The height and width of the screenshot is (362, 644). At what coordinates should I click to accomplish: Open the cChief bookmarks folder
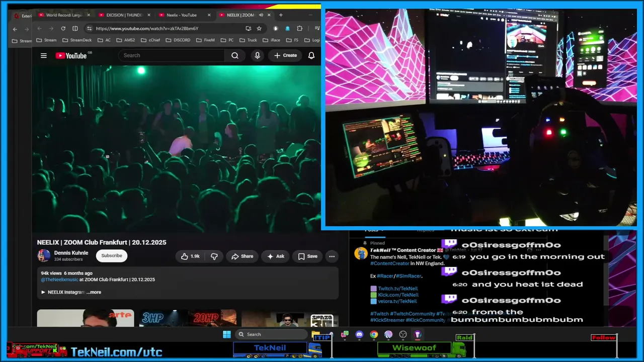click(150, 40)
